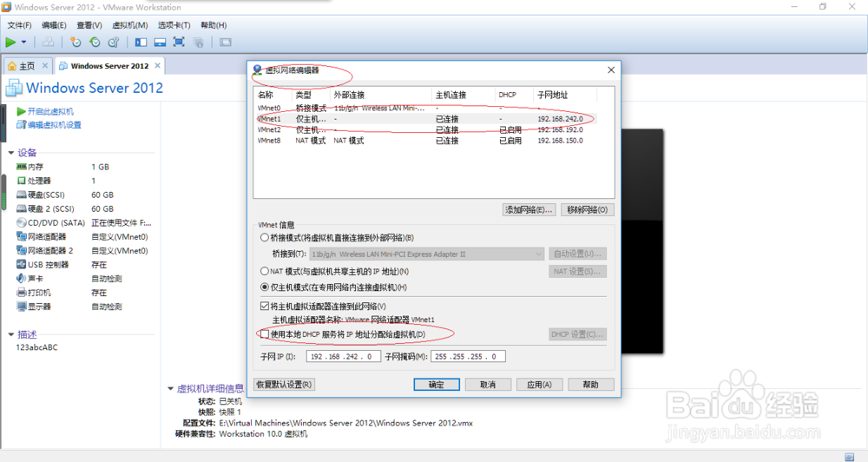Click the 取消 cancel button
The height and width of the screenshot is (462, 868).
pyautogui.click(x=488, y=385)
